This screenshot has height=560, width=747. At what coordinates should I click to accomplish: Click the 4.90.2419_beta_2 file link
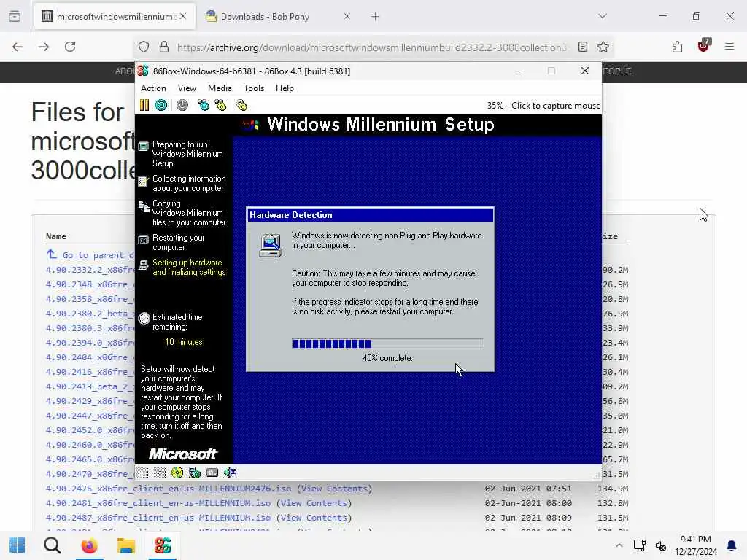[90, 386]
